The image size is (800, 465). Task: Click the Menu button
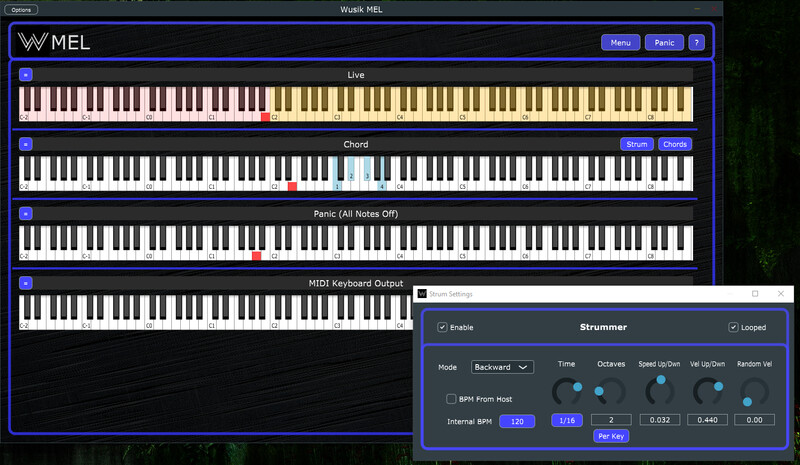click(x=620, y=42)
